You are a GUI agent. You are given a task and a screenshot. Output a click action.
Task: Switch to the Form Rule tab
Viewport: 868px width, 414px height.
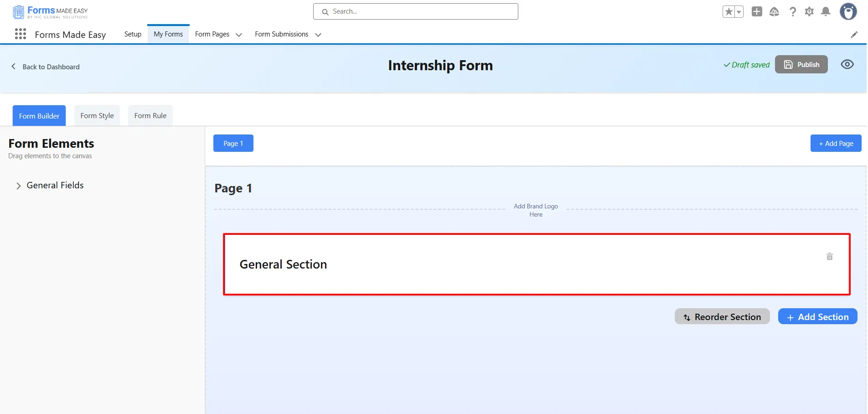150,116
